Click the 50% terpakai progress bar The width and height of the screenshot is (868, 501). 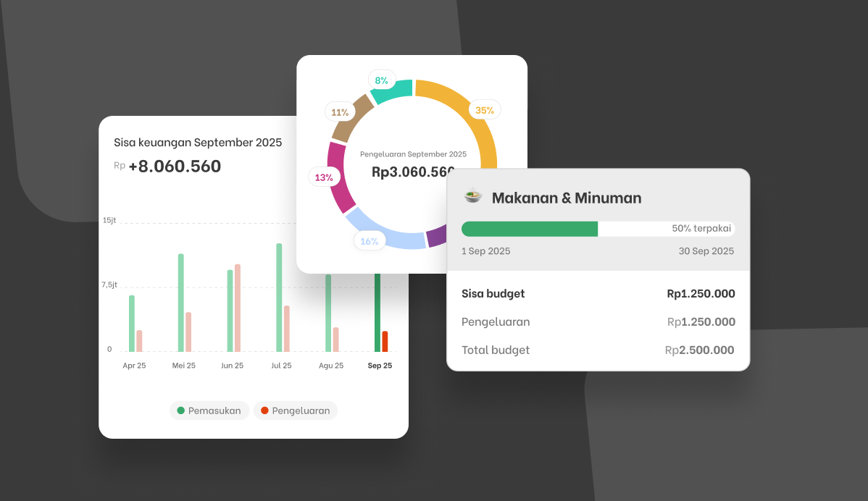coord(598,228)
